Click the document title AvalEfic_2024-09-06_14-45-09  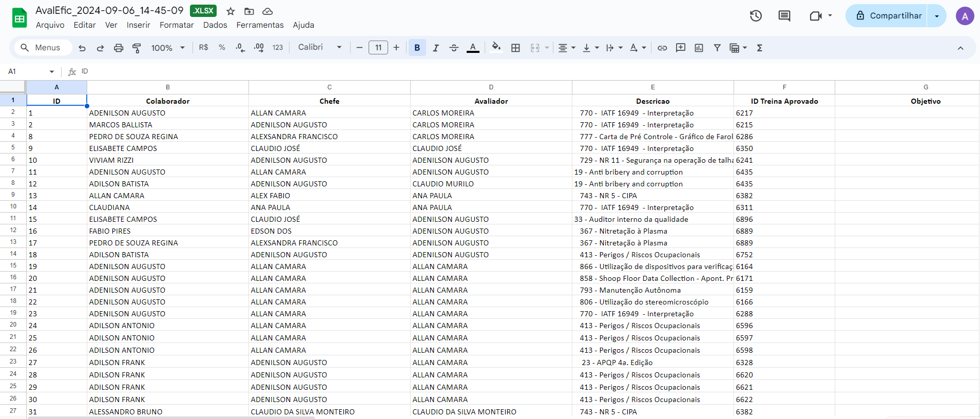pyautogui.click(x=109, y=11)
